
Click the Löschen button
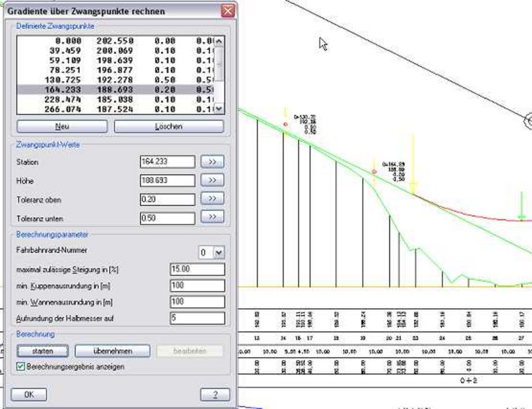(x=168, y=127)
